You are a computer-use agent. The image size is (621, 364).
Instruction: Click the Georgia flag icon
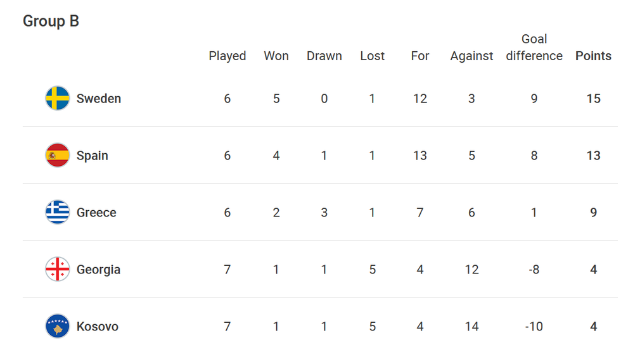pos(58,270)
